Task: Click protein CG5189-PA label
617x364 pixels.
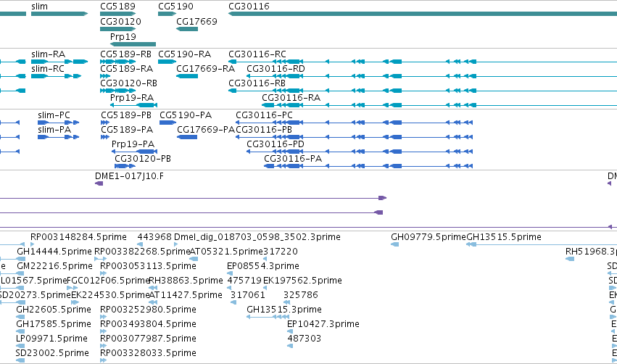Action: pyautogui.click(x=127, y=130)
